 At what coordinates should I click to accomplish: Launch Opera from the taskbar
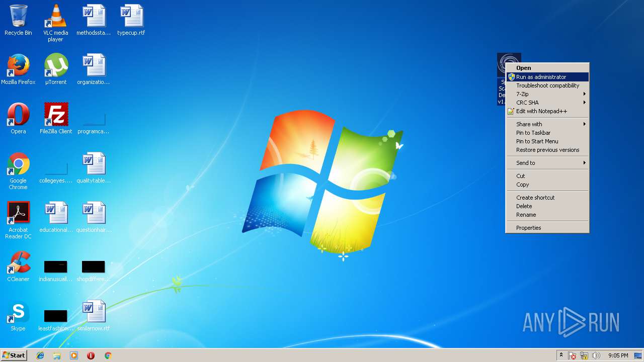91,355
